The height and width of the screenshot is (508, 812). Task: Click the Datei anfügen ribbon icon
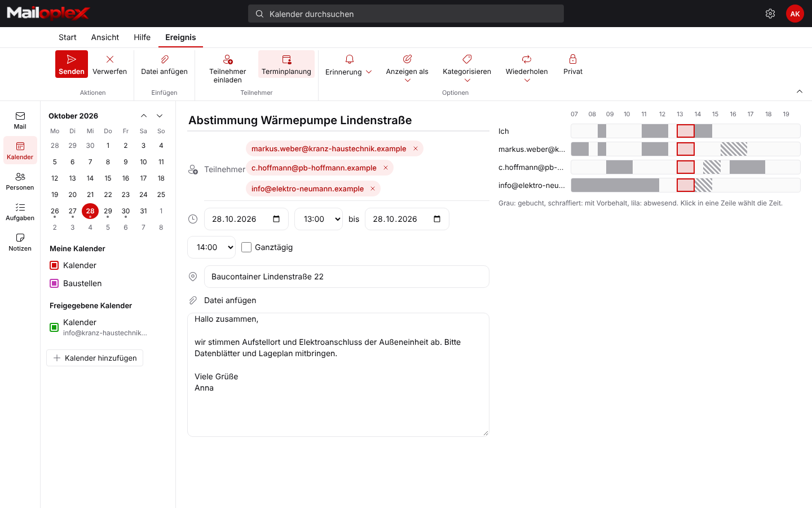point(164,64)
